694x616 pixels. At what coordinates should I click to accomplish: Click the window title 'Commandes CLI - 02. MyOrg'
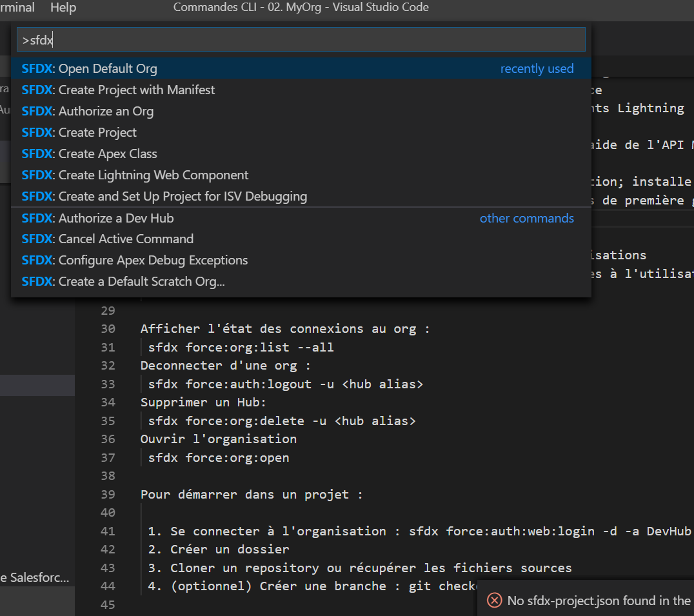point(301,7)
